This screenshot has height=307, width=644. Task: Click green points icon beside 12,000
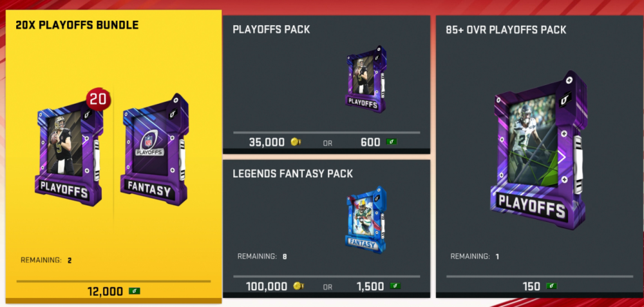point(135,292)
